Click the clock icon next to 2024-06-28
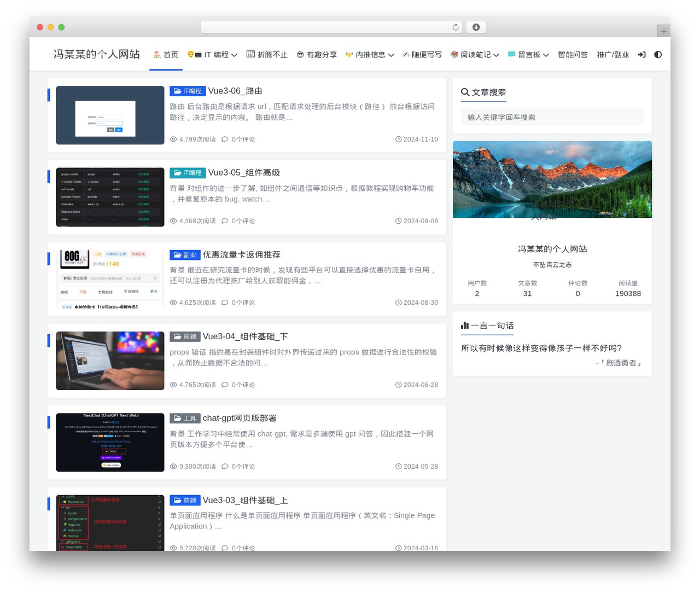This screenshot has width=700, height=593. pyautogui.click(x=399, y=385)
